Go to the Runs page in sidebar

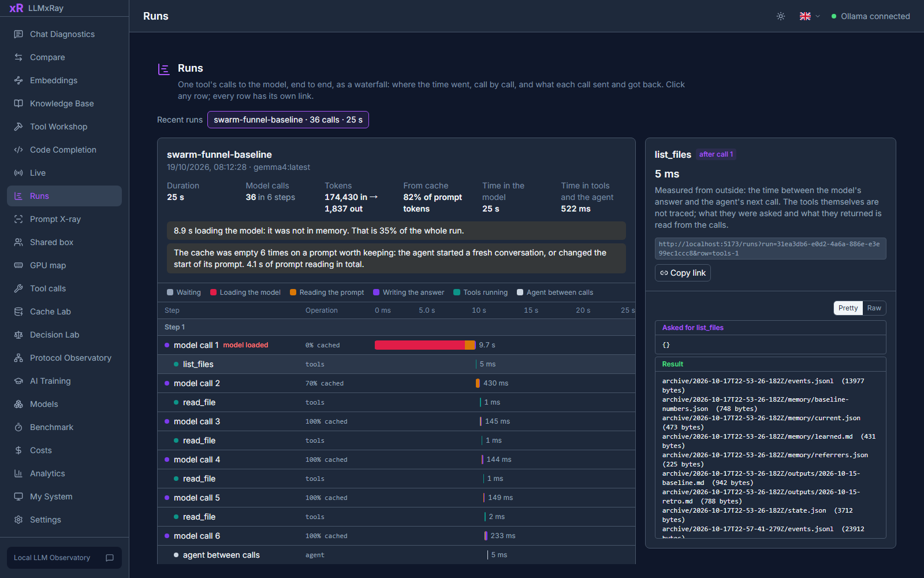coord(64,196)
